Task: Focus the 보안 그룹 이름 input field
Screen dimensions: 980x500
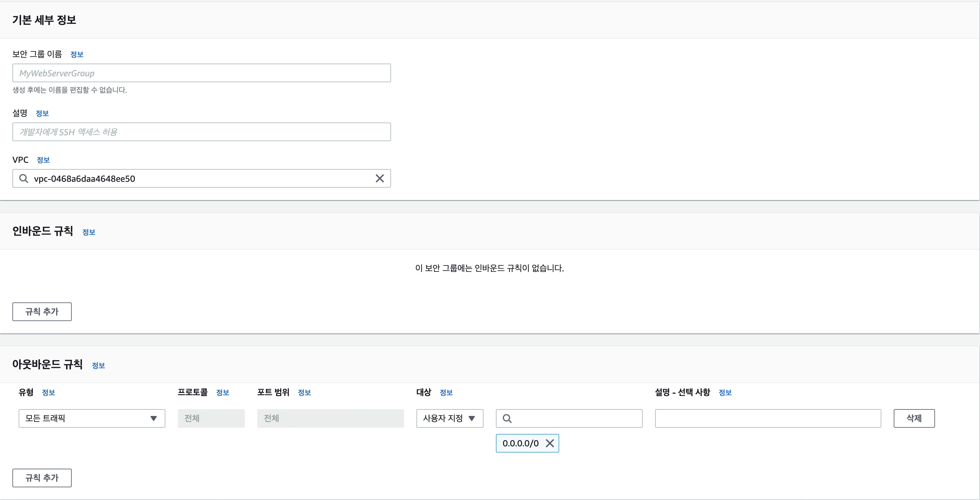Action: (201, 73)
